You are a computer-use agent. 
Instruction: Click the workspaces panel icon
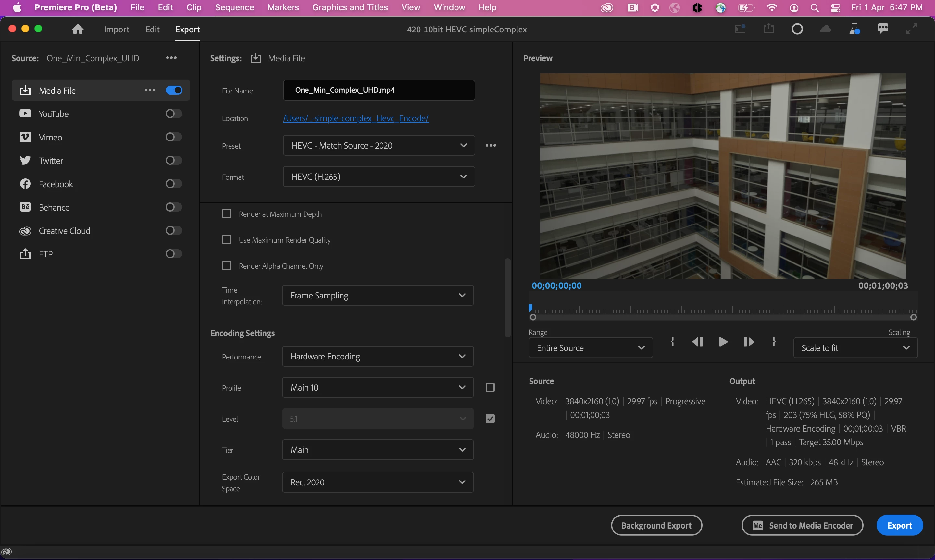740,29
